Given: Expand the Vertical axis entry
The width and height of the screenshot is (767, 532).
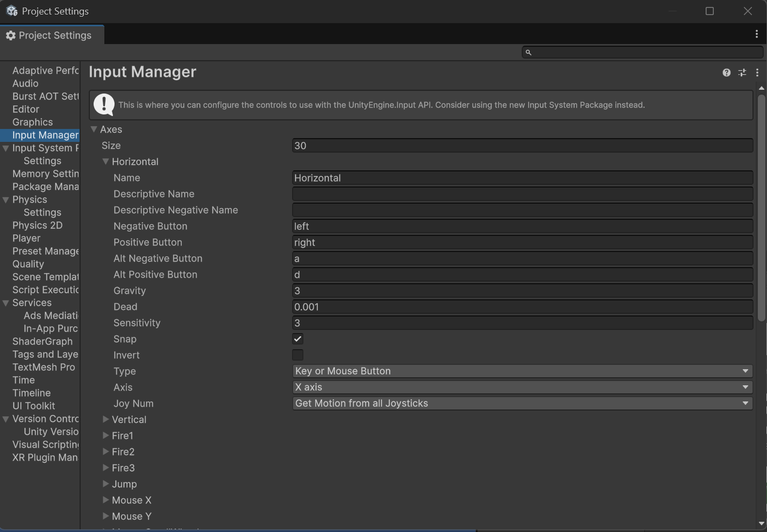Looking at the screenshot, I should pos(105,420).
